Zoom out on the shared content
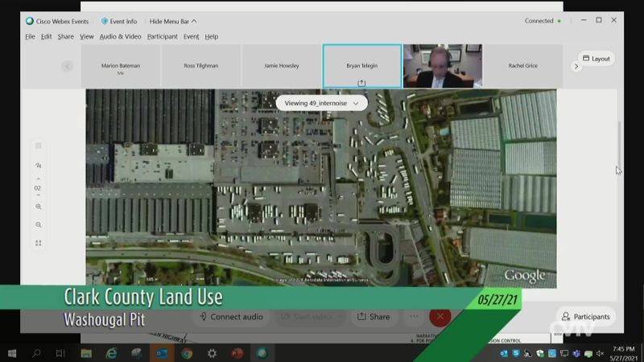The height and width of the screenshot is (362, 644). [38, 225]
